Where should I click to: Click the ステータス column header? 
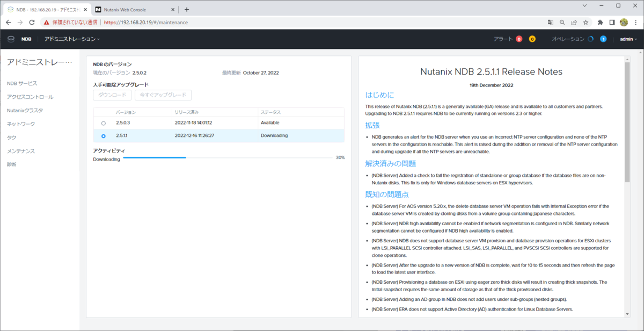click(270, 112)
